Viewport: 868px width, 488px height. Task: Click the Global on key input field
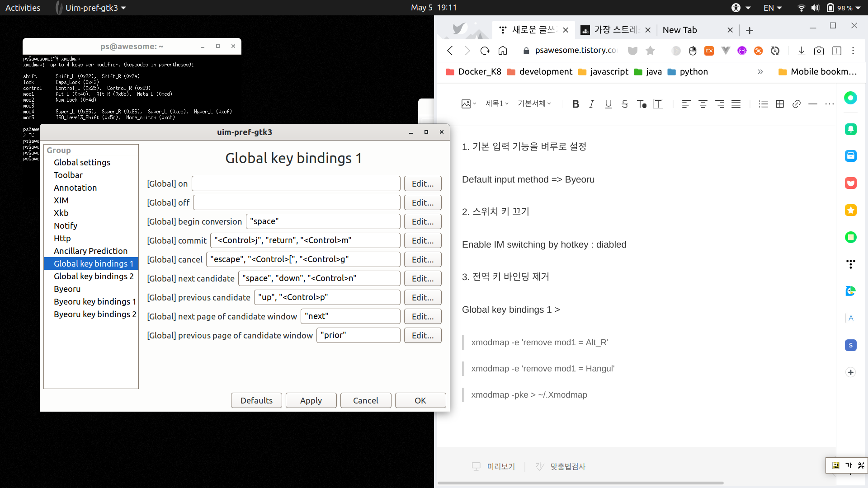(x=296, y=183)
